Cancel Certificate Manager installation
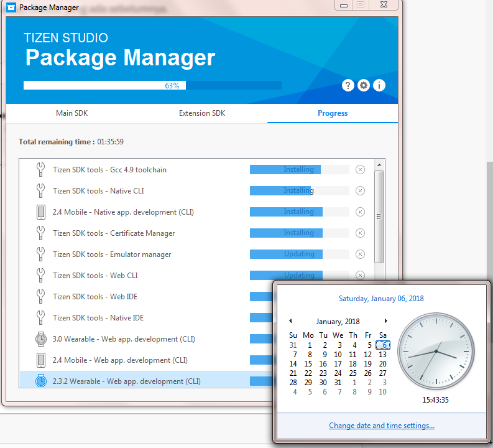 [x=360, y=233]
